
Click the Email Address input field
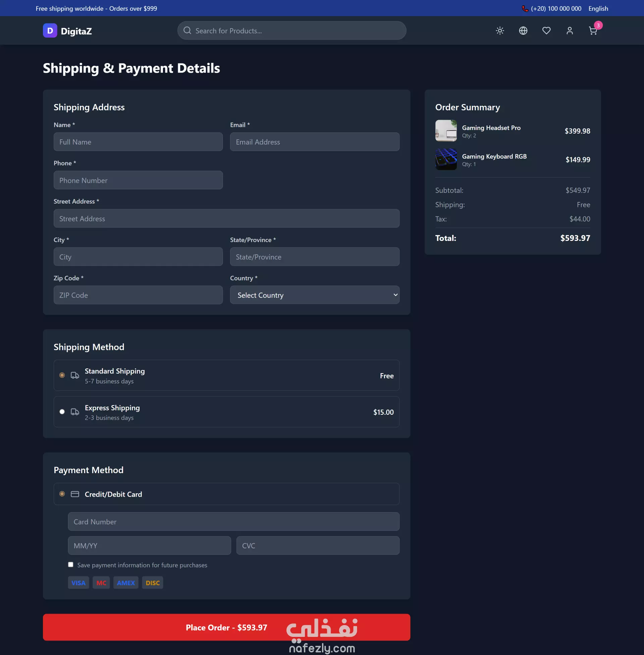coord(315,142)
